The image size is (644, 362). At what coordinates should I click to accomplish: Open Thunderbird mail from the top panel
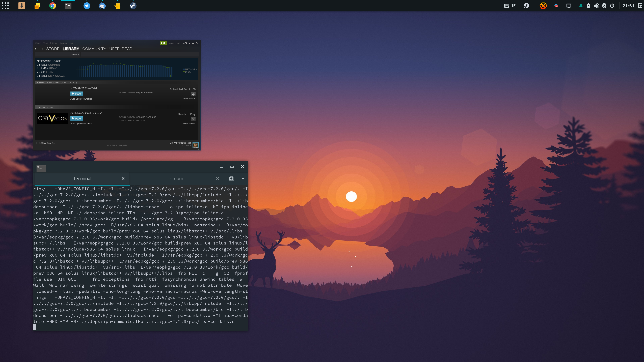(x=102, y=6)
